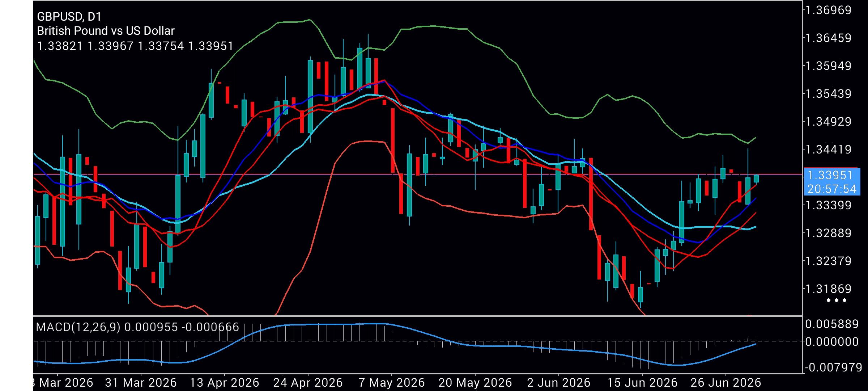Select the candle countdown timer 20:57:54

point(832,189)
